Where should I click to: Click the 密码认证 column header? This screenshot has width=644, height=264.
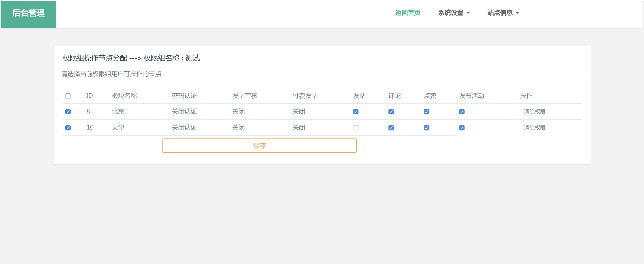pyautogui.click(x=184, y=96)
